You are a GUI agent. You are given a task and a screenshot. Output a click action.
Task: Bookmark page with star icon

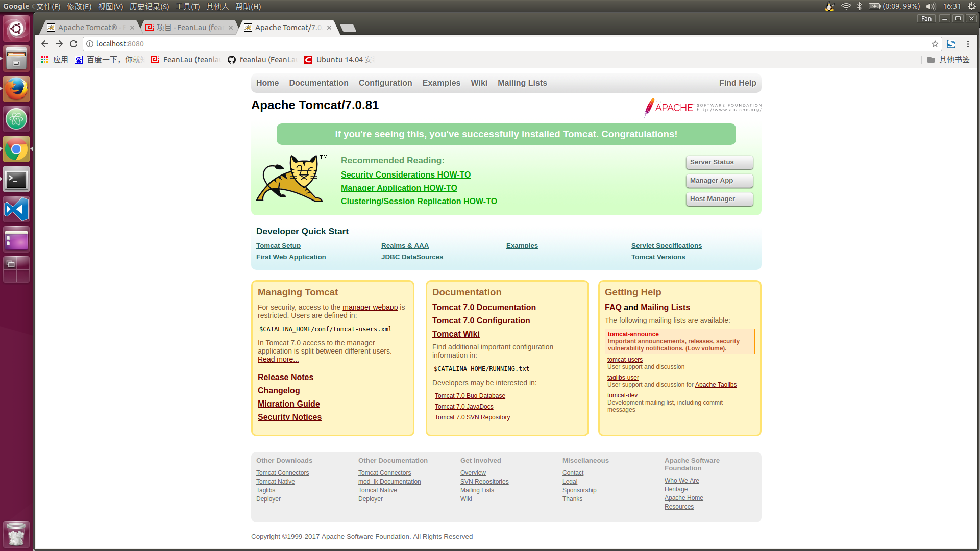[x=935, y=44]
